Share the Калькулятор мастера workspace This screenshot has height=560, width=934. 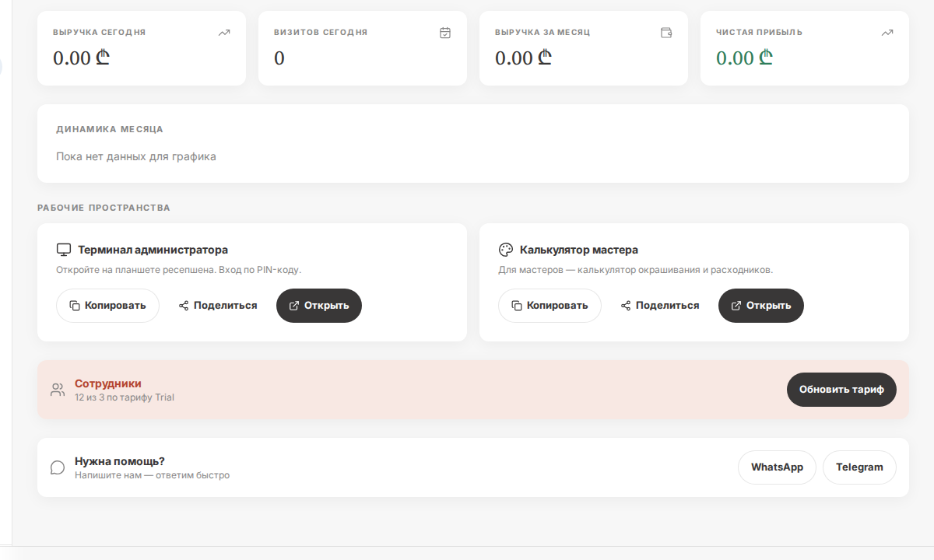pyautogui.click(x=660, y=306)
